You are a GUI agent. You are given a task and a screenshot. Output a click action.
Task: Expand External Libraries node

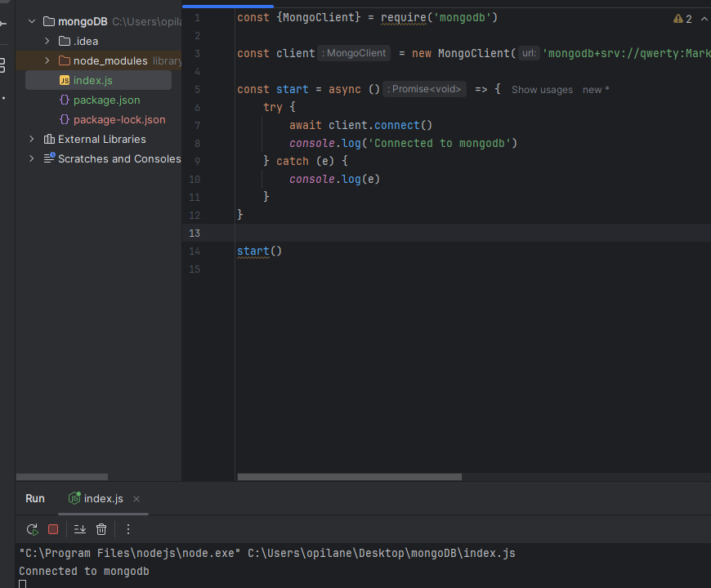[x=32, y=139]
